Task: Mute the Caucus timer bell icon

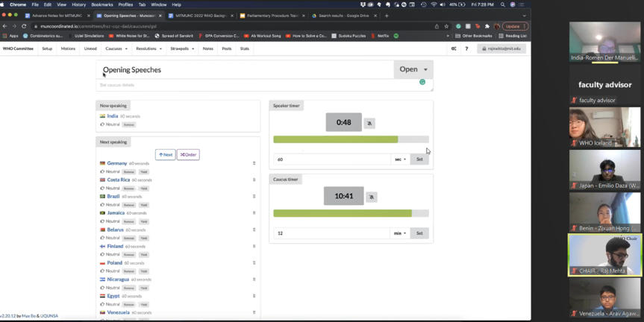Action: click(372, 197)
